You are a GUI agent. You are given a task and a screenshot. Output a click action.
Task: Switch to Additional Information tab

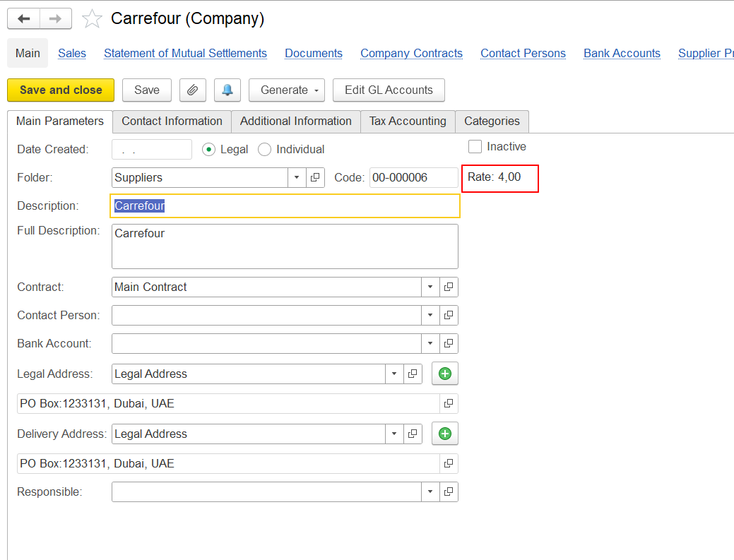click(x=296, y=121)
